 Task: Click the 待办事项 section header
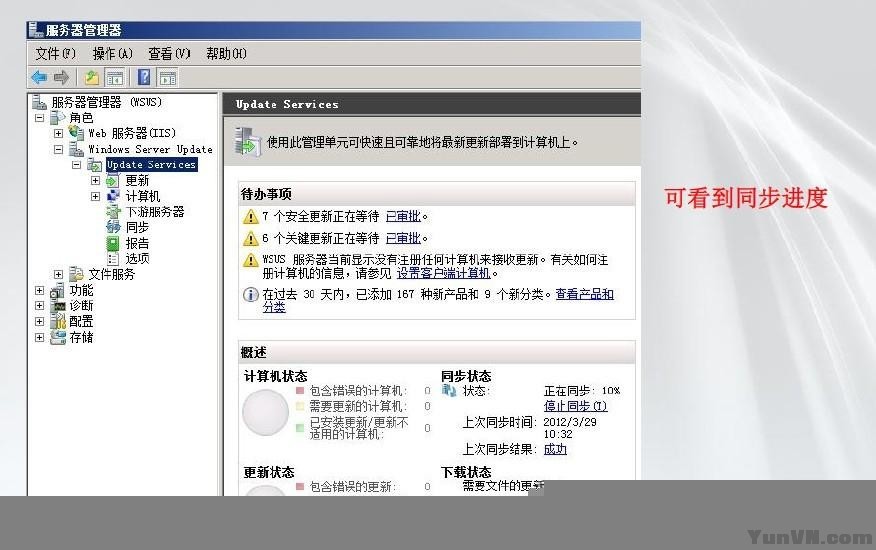click(x=437, y=194)
